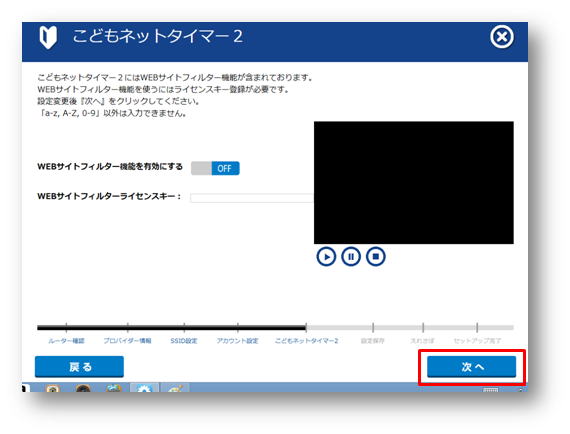The height and width of the screenshot is (434, 570).
Task: Click the 'a-z, A-Z, 0-9' input restriction note
Action: coord(112,113)
